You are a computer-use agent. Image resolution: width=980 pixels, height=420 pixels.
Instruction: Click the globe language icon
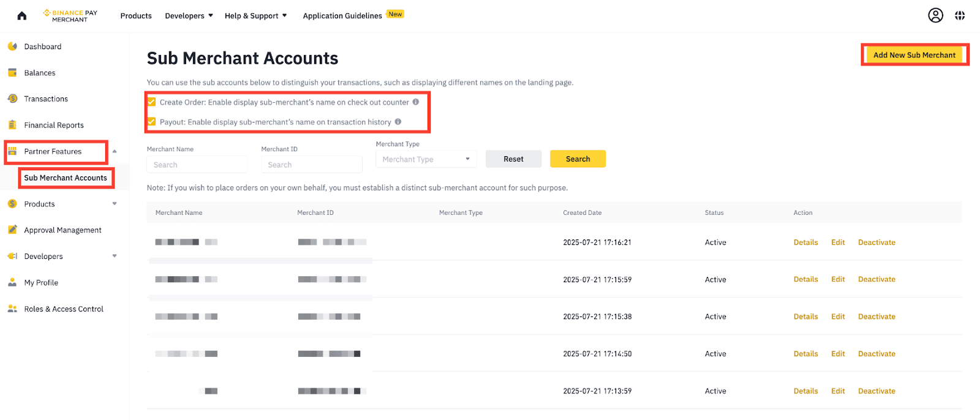960,15
